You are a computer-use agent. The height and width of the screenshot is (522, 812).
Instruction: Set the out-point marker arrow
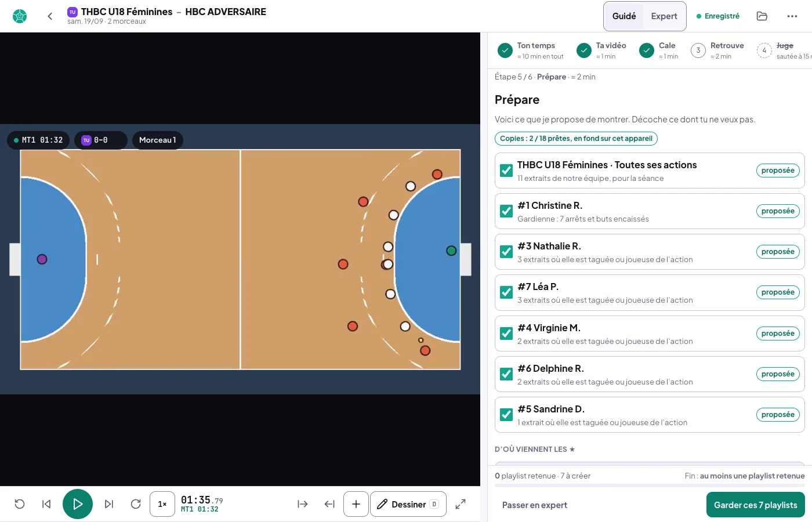pos(329,504)
